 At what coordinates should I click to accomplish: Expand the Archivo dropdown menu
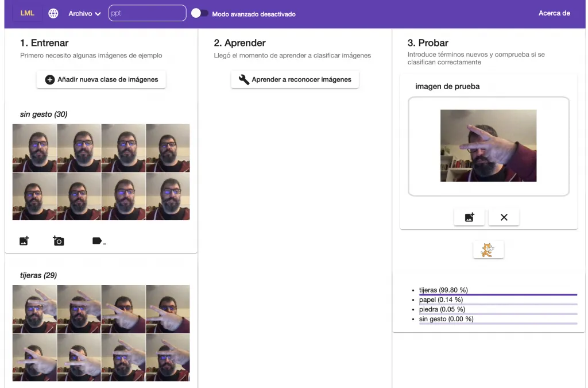84,13
